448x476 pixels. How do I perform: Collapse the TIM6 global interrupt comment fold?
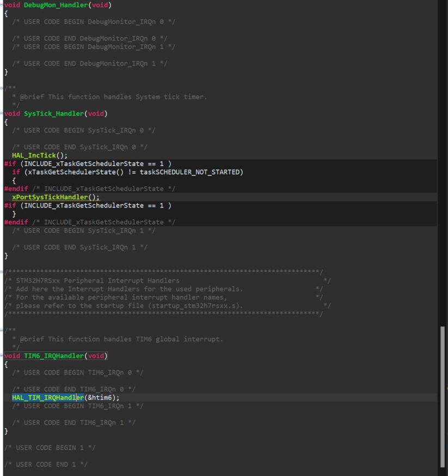(x=2, y=330)
